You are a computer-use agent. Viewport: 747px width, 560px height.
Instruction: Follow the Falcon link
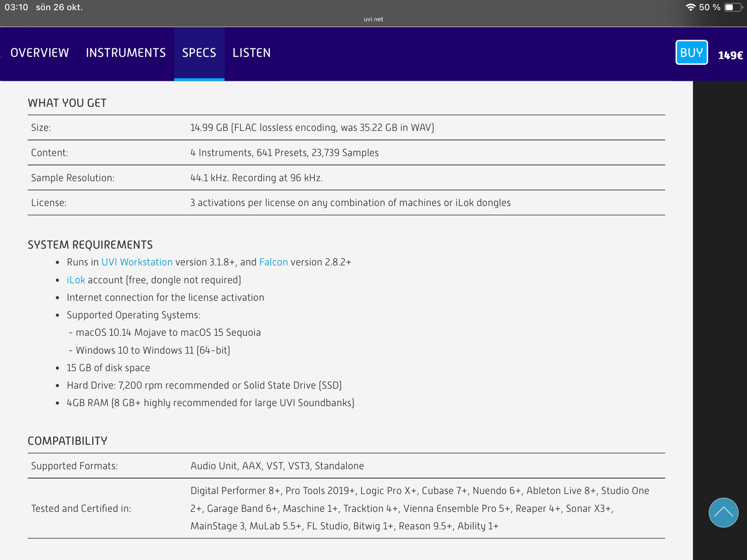click(274, 262)
